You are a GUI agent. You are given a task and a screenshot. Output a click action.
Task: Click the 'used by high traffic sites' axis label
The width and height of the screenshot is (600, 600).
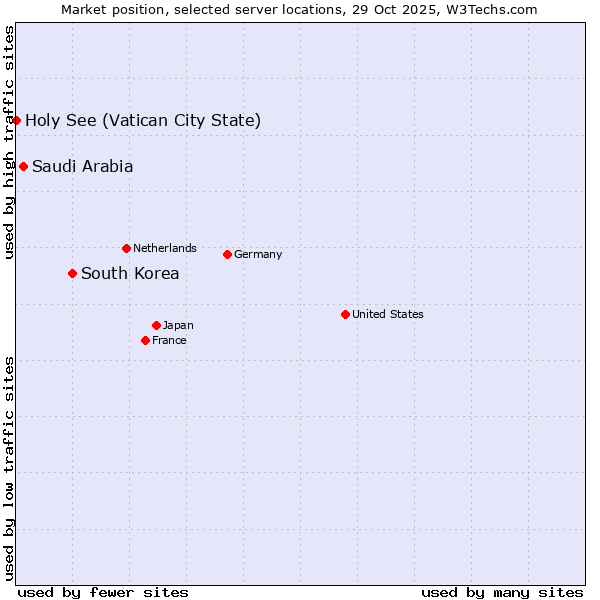pyautogui.click(x=10, y=142)
